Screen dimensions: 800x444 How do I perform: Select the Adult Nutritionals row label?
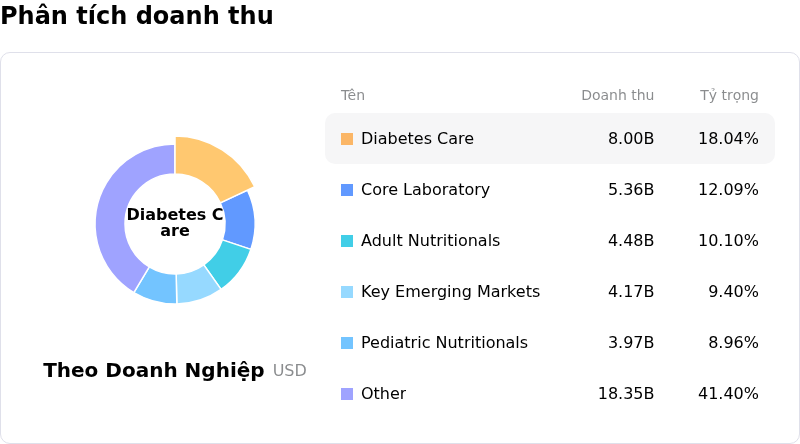(x=430, y=241)
